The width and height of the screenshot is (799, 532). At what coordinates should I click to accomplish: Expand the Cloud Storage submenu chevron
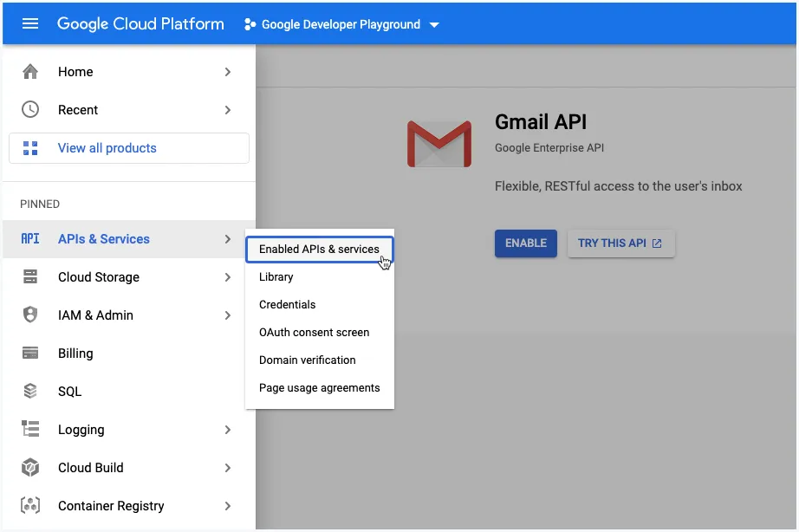pyautogui.click(x=227, y=277)
